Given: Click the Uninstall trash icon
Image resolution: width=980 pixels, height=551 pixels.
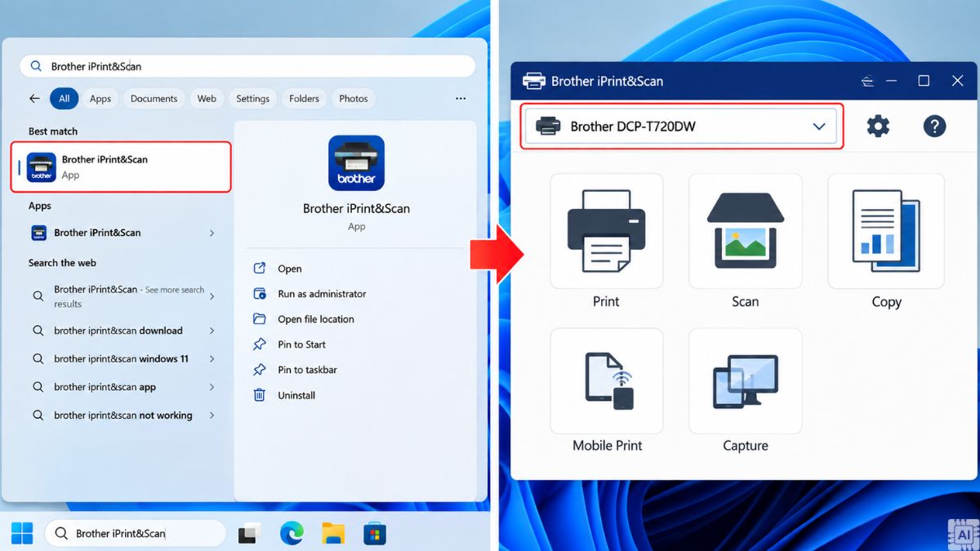Looking at the screenshot, I should [x=260, y=395].
